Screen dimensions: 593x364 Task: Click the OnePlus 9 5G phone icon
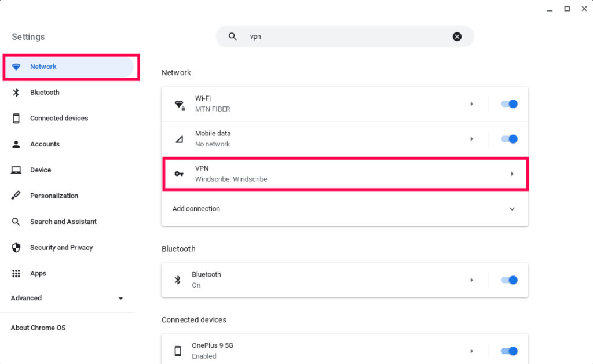(x=178, y=351)
